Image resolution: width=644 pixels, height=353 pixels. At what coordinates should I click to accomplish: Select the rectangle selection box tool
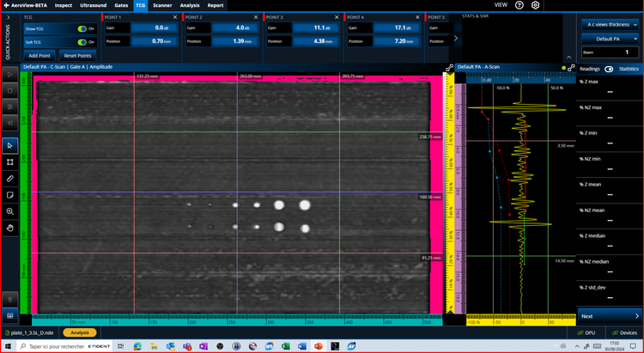point(9,161)
